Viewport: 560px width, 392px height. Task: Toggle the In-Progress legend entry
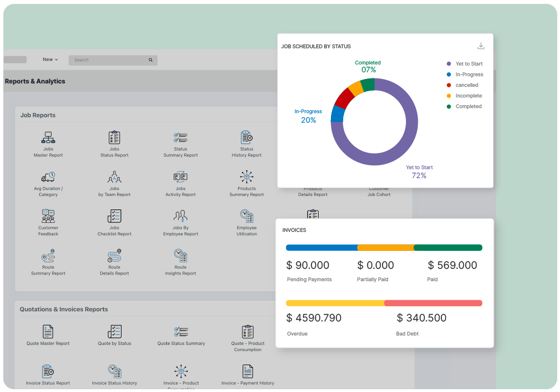click(x=469, y=74)
